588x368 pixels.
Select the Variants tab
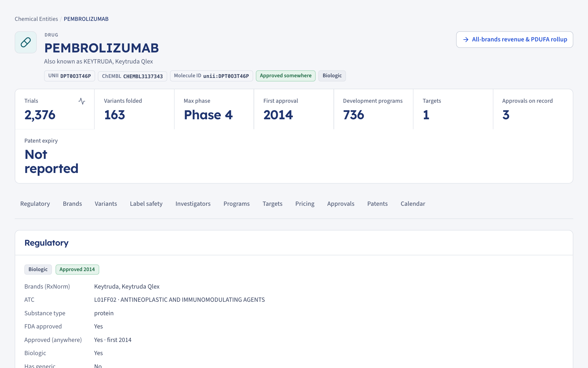click(x=106, y=204)
